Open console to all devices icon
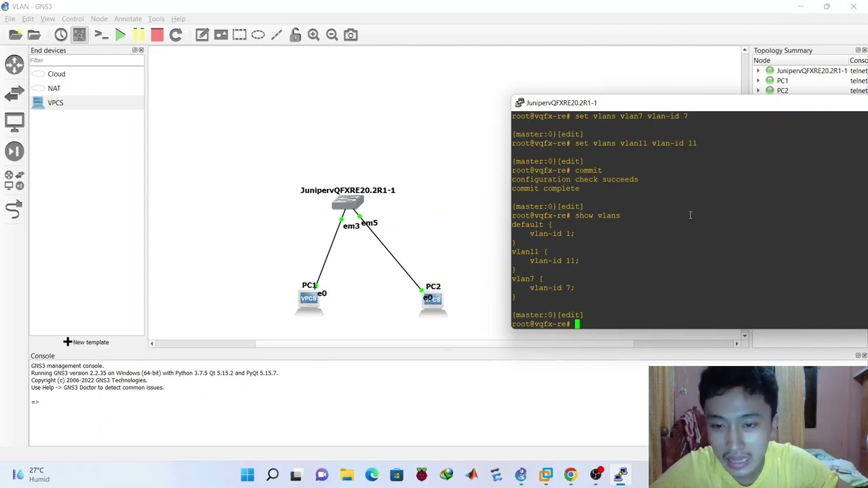This screenshot has width=868, height=488. point(101,35)
